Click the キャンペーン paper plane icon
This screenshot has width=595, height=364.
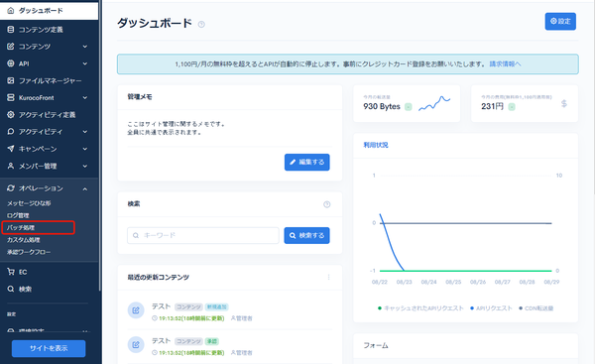click(x=11, y=149)
